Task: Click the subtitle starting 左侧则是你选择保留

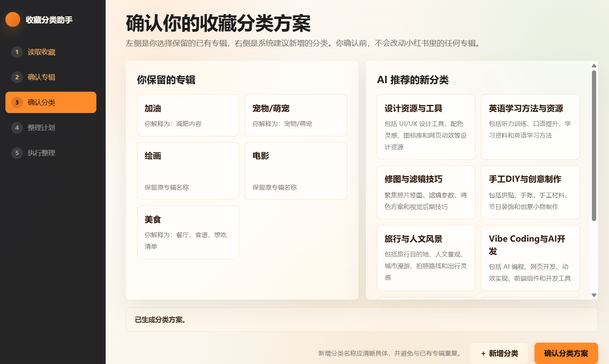Action: (304, 44)
